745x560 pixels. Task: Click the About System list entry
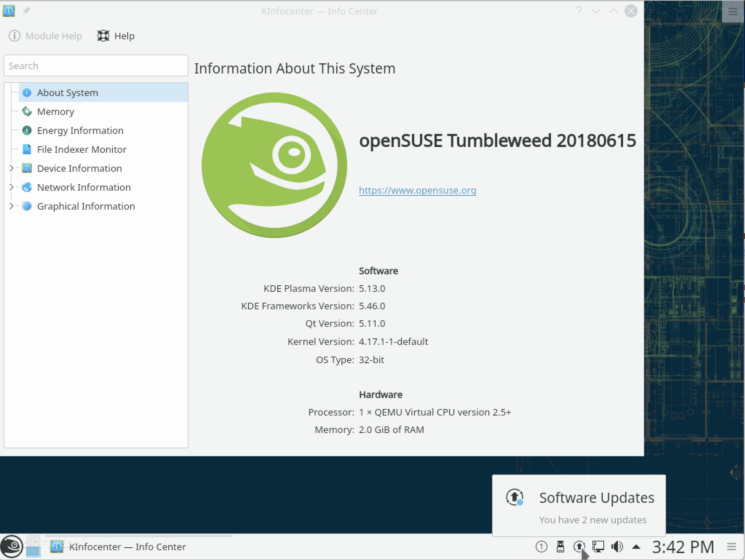click(67, 92)
